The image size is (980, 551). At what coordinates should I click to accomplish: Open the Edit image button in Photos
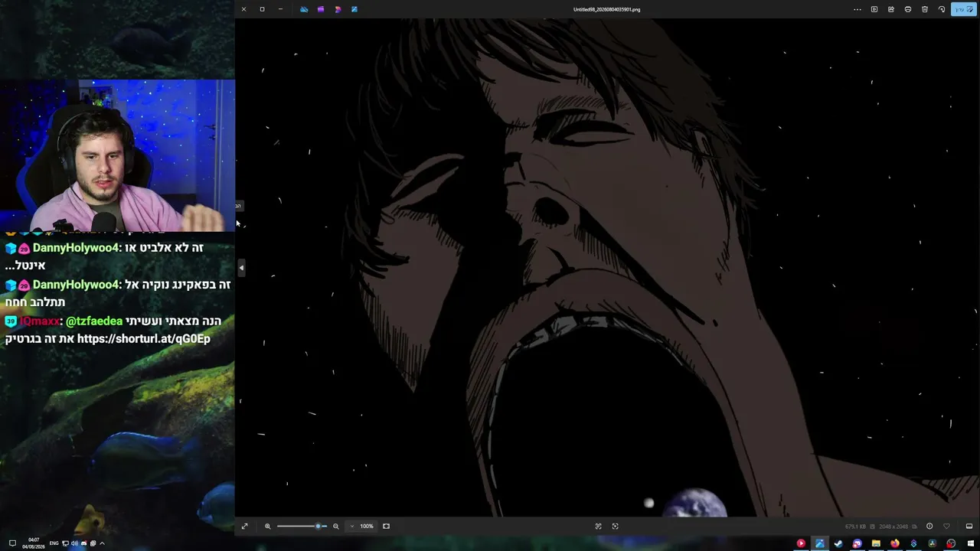coord(962,9)
